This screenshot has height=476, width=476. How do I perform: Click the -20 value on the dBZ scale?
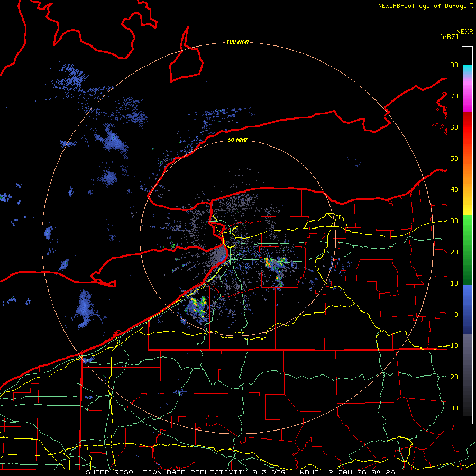[x=452, y=377]
